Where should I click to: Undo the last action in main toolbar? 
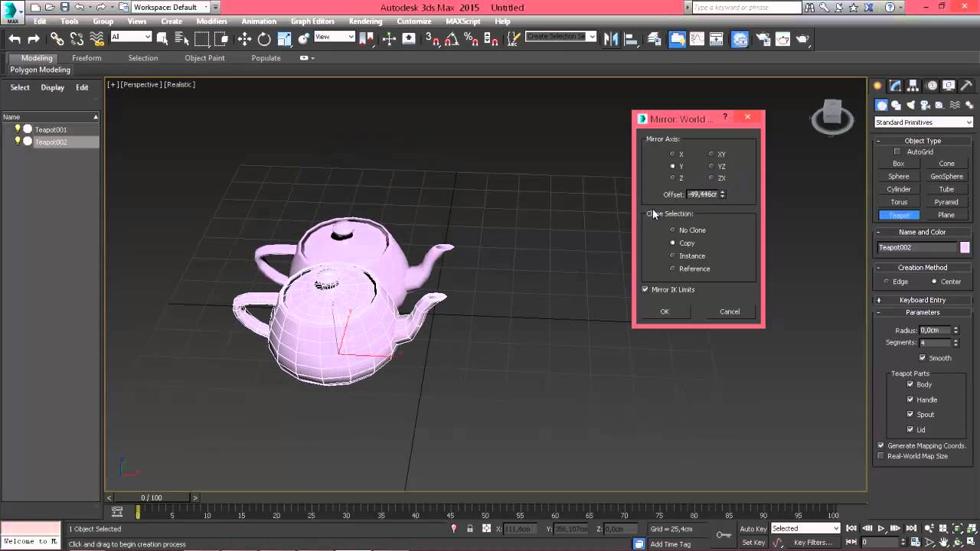pos(15,39)
